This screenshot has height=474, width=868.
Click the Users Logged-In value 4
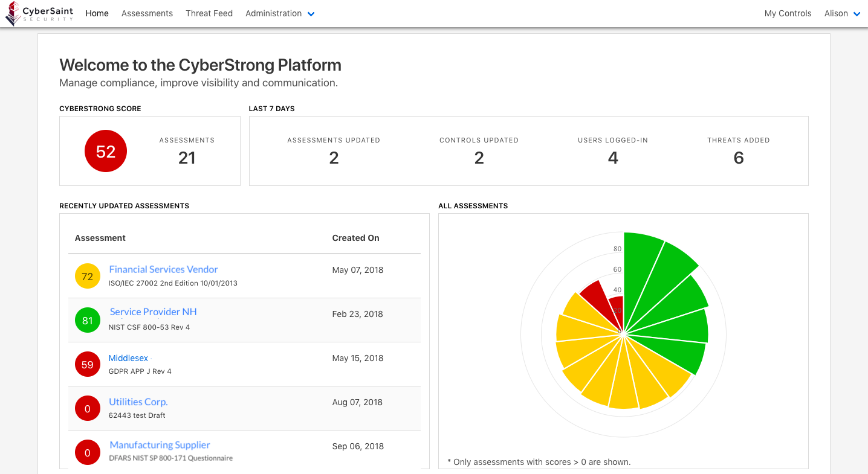coord(613,158)
